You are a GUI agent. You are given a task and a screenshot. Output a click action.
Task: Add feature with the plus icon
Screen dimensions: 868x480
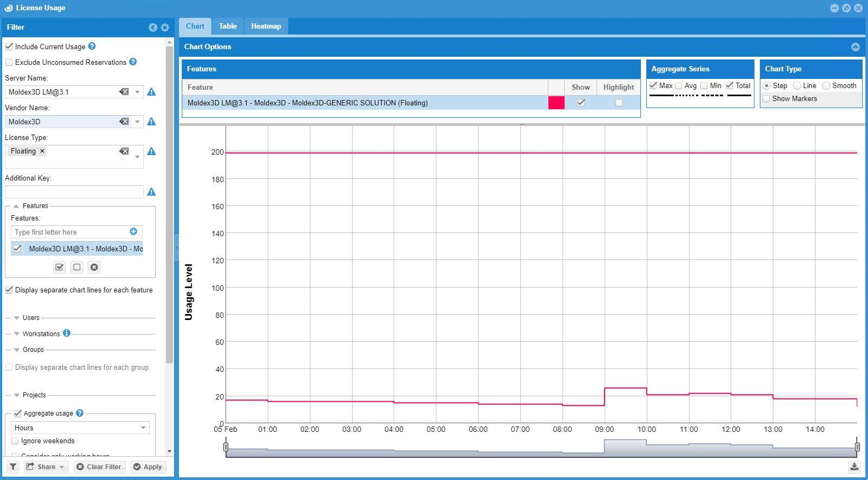tap(134, 231)
